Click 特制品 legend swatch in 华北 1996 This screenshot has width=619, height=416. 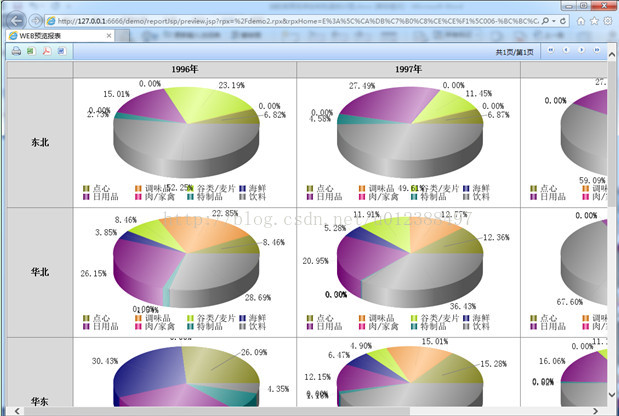coord(190,326)
